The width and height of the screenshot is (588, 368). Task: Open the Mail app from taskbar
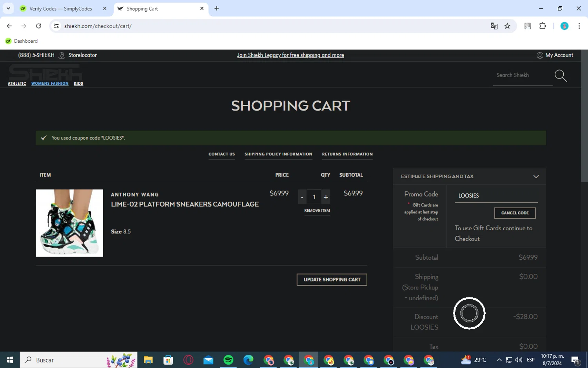click(x=209, y=360)
